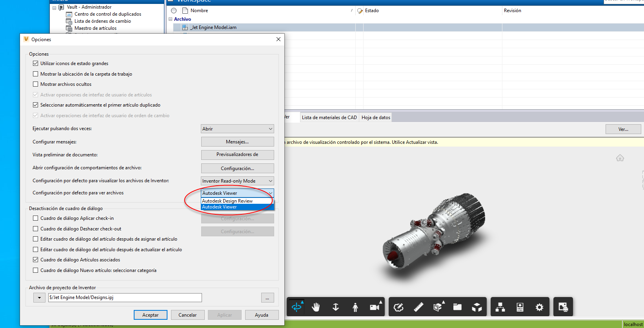
Task: Open file behavior Configuración... button
Action: [237, 169]
